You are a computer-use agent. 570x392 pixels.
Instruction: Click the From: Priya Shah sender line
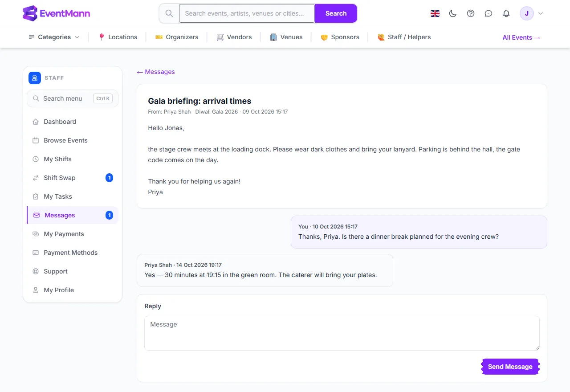coord(218,112)
